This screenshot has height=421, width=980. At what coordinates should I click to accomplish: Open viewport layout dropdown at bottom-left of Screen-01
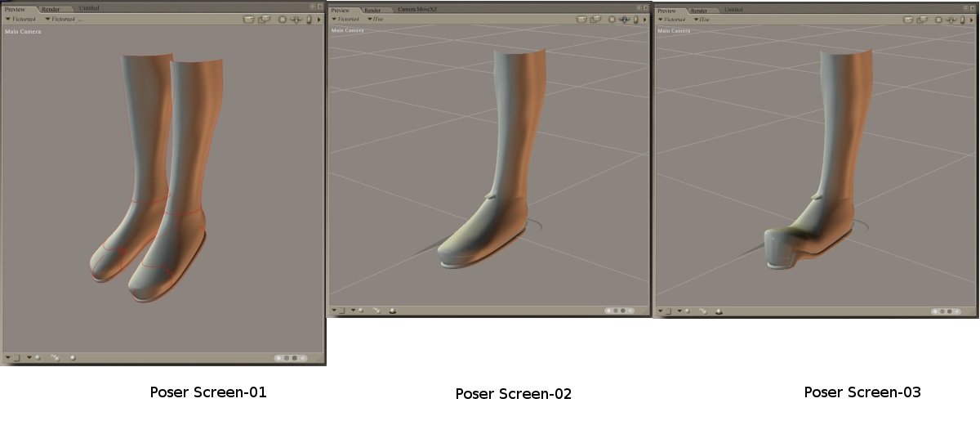pyautogui.click(x=11, y=357)
